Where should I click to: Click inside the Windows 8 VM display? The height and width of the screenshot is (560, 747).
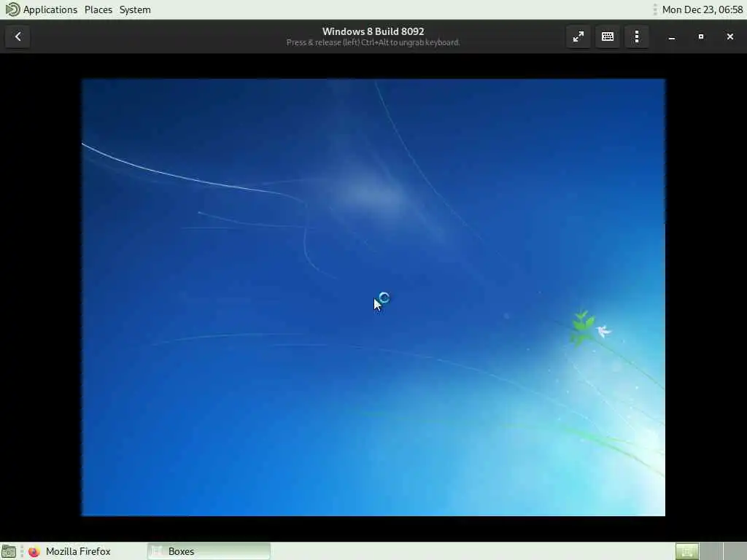tap(373, 297)
